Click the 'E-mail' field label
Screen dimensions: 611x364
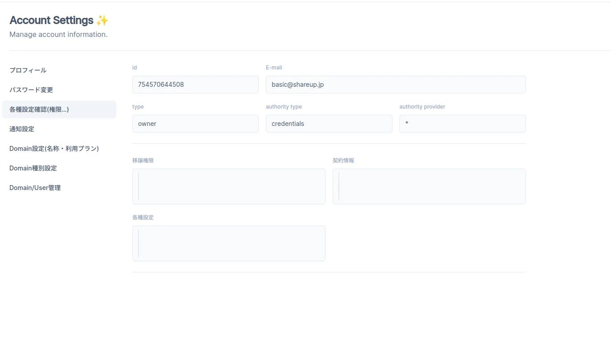(x=274, y=68)
